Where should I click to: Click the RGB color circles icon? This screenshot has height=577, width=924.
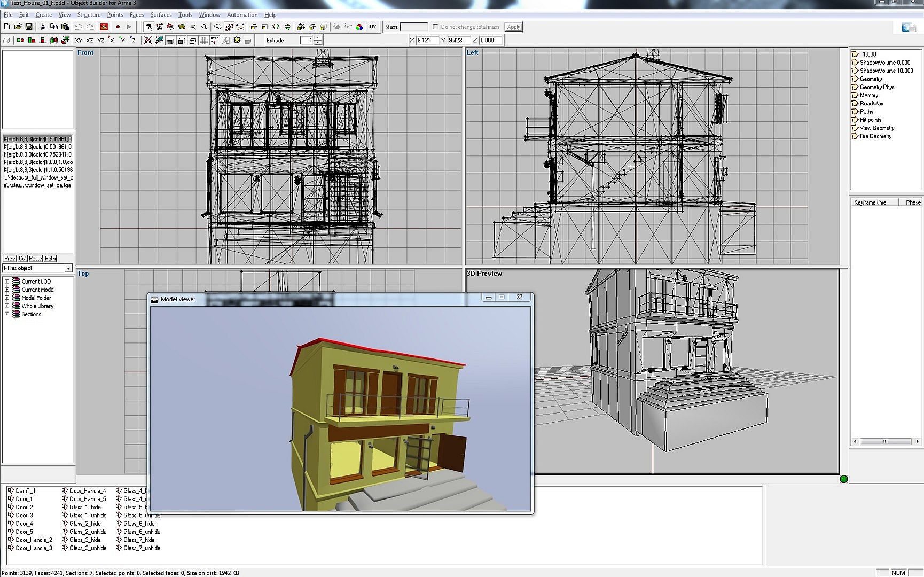[359, 27]
